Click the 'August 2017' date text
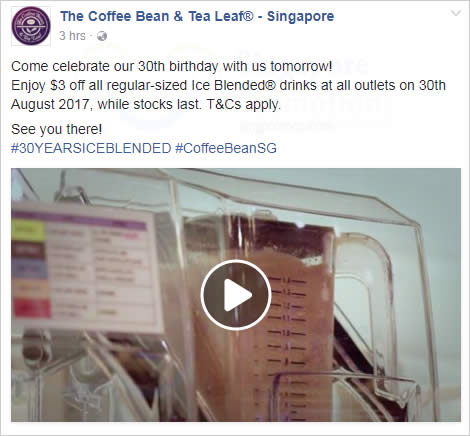This screenshot has height=436, width=470. [x=50, y=105]
